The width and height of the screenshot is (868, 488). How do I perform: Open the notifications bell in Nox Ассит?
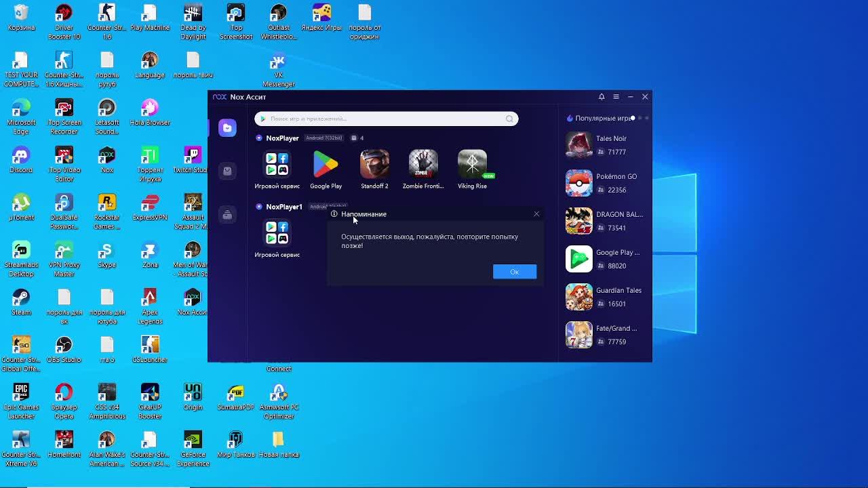[x=601, y=97]
